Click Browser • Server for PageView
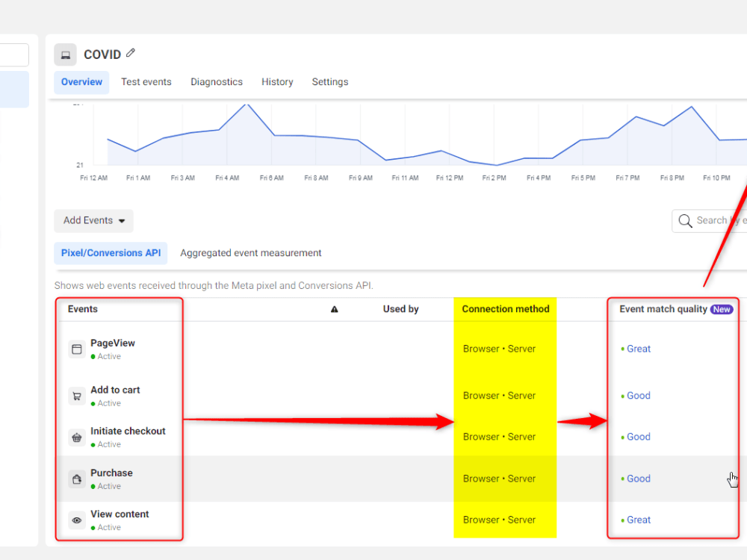This screenshot has width=747, height=560. pos(499,349)
